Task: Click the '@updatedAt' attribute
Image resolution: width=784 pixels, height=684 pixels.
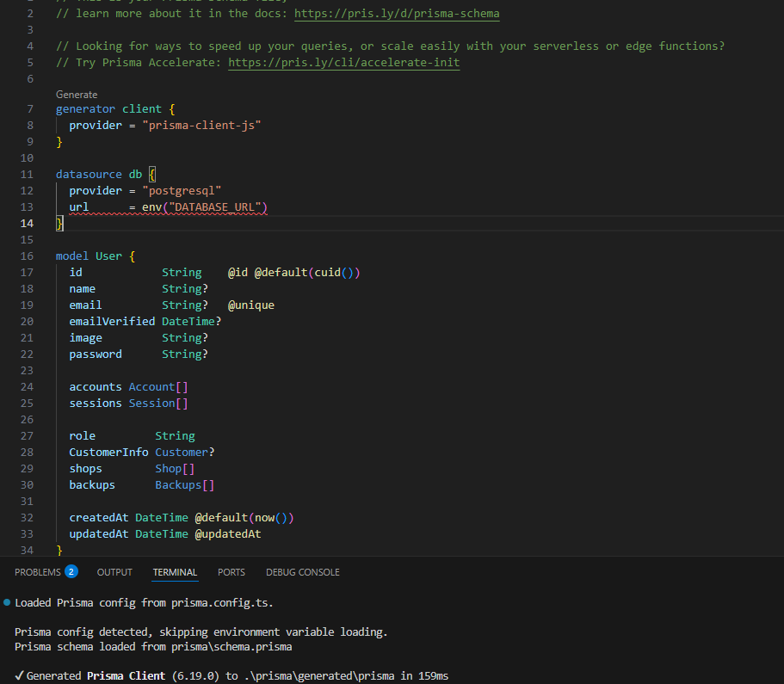Action: (x=228, y=534)
